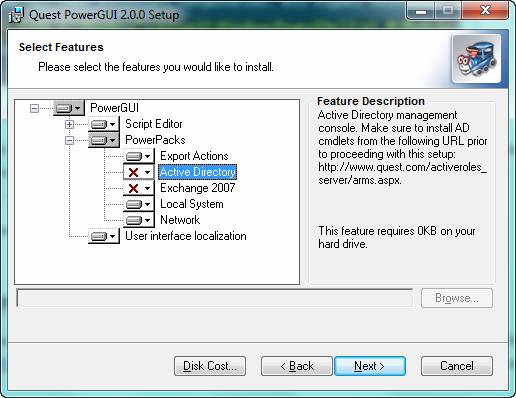Image resolution: width=516 pixels, height=398 pixels.
Task: Proceed with the Next button
Action: 370,366
